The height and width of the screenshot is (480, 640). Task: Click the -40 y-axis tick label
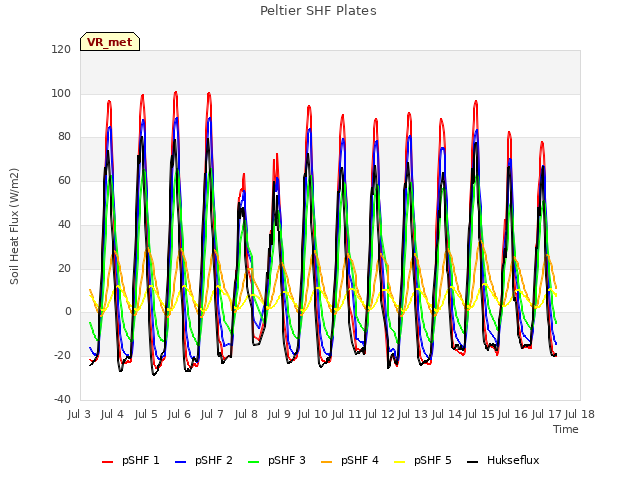[63, 399]
